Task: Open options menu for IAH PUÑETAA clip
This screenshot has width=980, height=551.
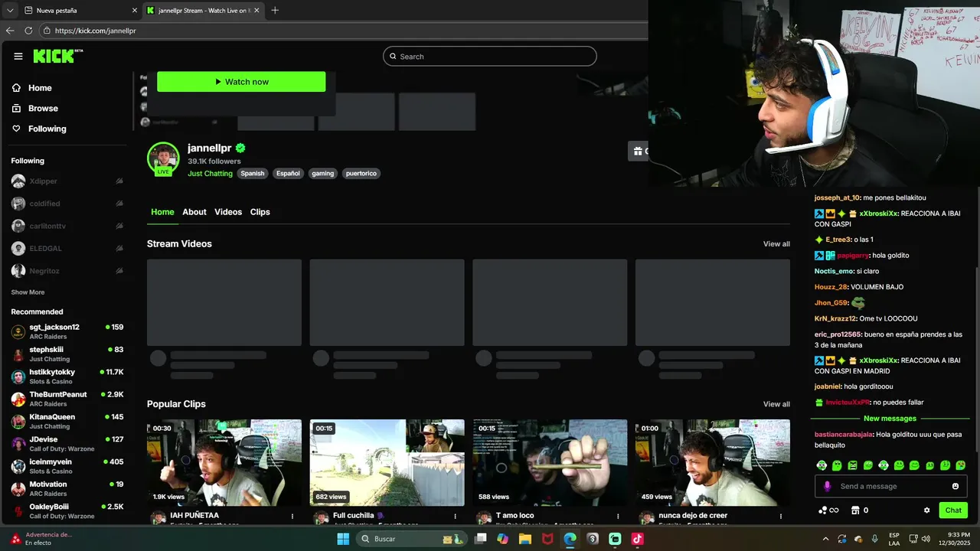Action: coord(292,517)
